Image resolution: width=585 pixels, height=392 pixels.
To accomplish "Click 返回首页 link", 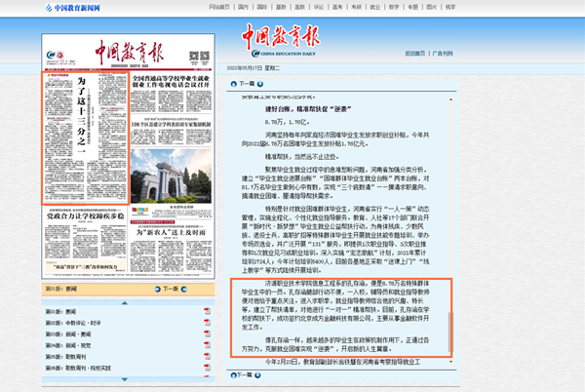I will (x=415, y=54).
